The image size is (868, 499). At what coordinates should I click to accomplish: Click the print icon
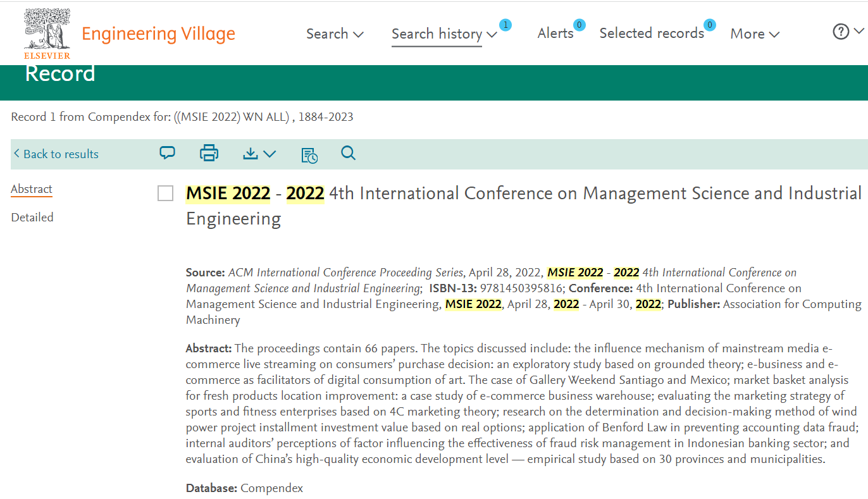click(209, 153)
